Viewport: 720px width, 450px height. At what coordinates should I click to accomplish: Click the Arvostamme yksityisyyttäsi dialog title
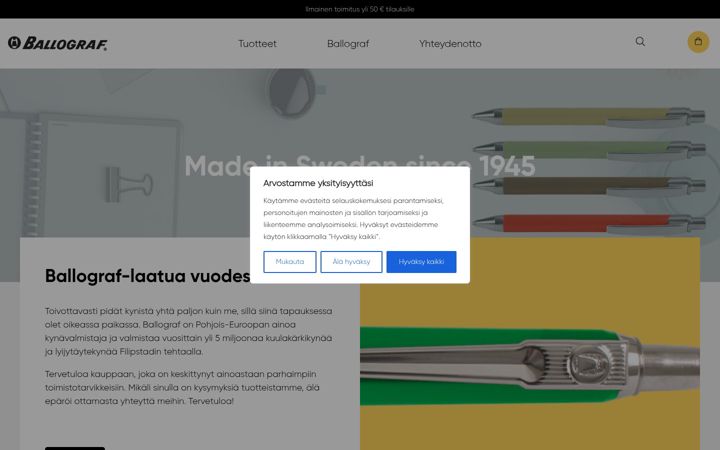pos(318,183)
